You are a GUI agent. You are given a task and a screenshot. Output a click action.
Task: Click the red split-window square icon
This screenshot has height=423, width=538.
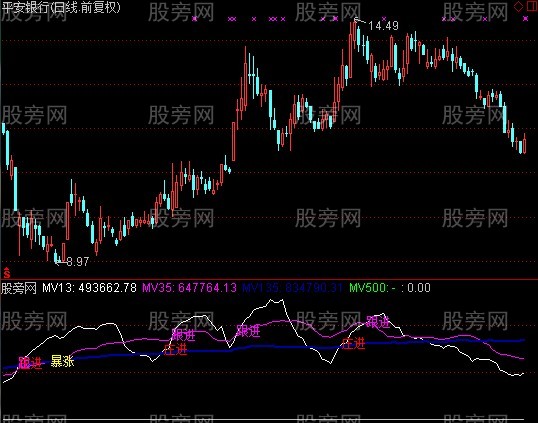(x=532, y=6)
